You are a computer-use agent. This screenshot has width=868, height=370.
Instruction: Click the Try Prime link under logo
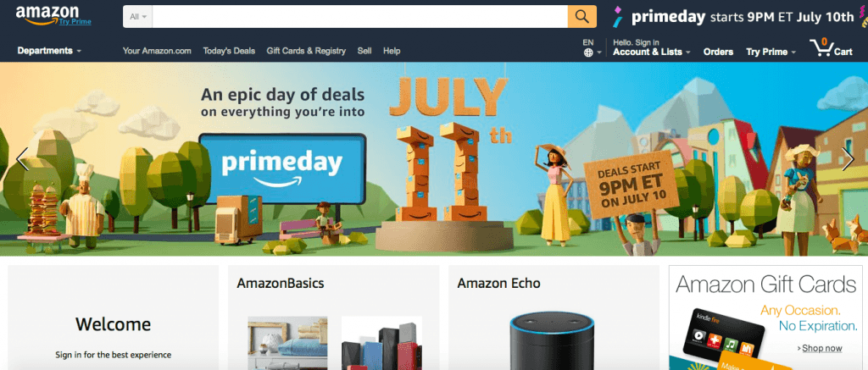point(75,21)
